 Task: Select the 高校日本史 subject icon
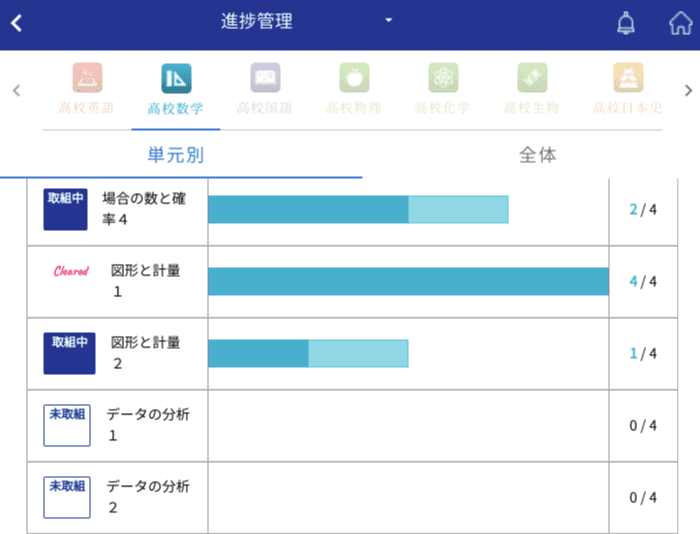pos(628,78)
